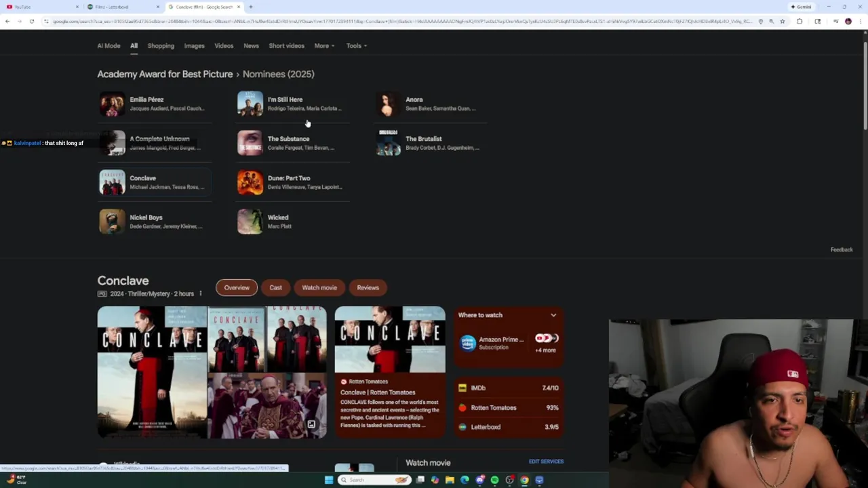The image size is (868, 488).
Task: Select the Conclave nominee entry
Action: click(155, 182)
